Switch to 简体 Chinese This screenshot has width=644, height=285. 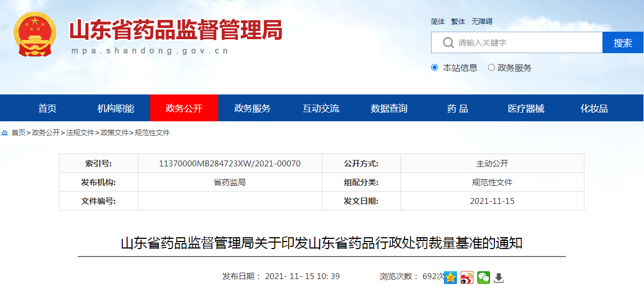pyautogui.click(x=438, y=21)
